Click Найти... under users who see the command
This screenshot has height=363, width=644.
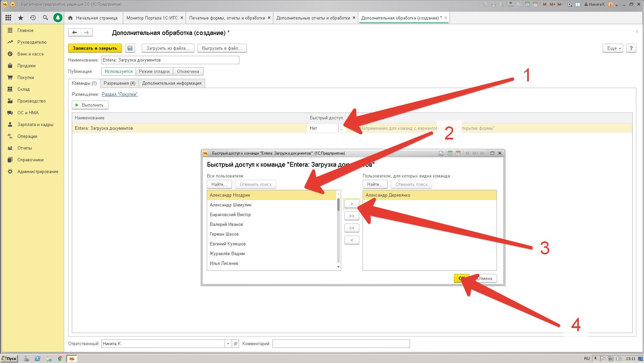point(375,184)
